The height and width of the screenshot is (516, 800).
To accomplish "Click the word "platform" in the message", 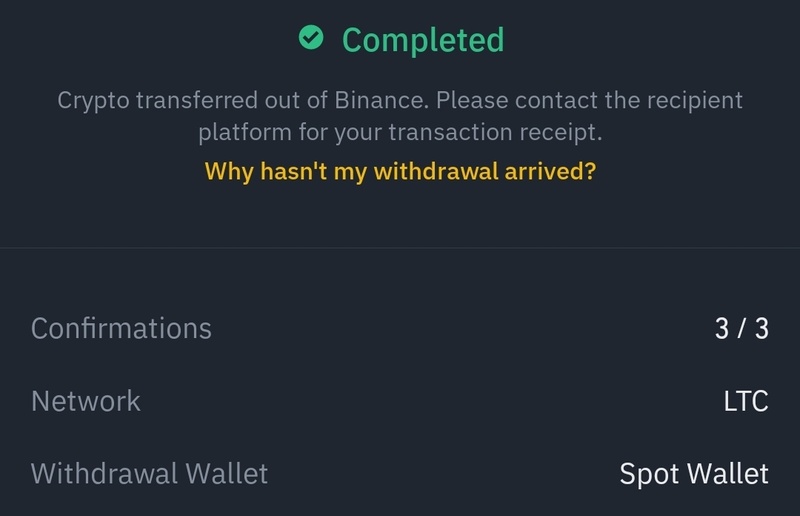I will (x=241, y=131).
